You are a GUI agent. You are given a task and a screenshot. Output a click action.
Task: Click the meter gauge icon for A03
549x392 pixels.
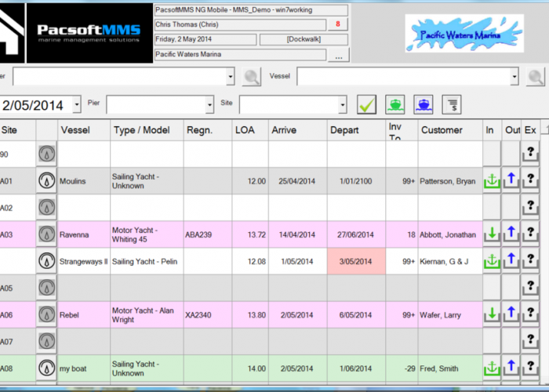tap(46, 234)
